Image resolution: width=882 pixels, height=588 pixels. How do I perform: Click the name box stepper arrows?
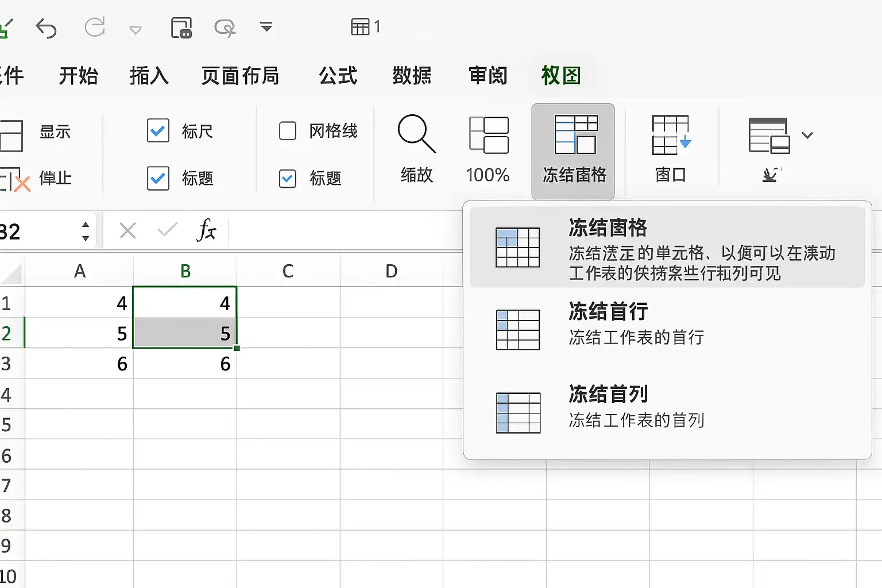tap(86, 231)
